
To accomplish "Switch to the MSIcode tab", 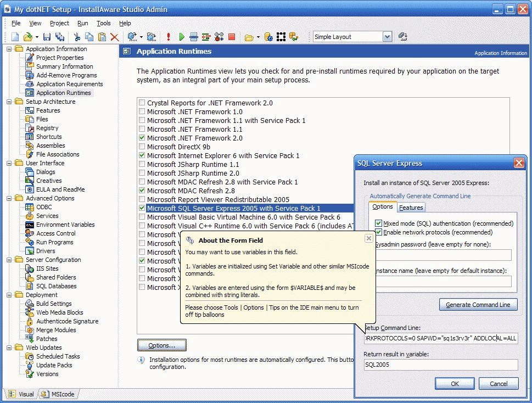I will pyautogui.click(x=58, y=394).
